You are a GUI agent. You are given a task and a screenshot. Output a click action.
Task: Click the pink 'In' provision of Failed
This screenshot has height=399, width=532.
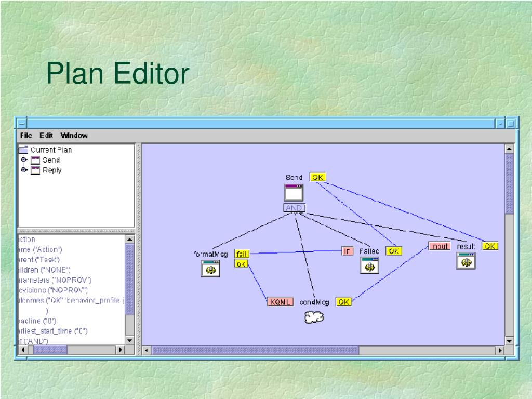click(348, 251)
